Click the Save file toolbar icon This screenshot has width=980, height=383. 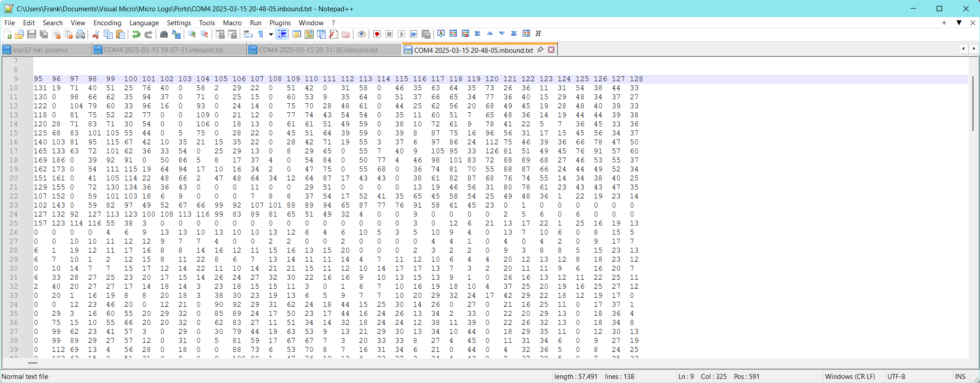tap(32, 34)
